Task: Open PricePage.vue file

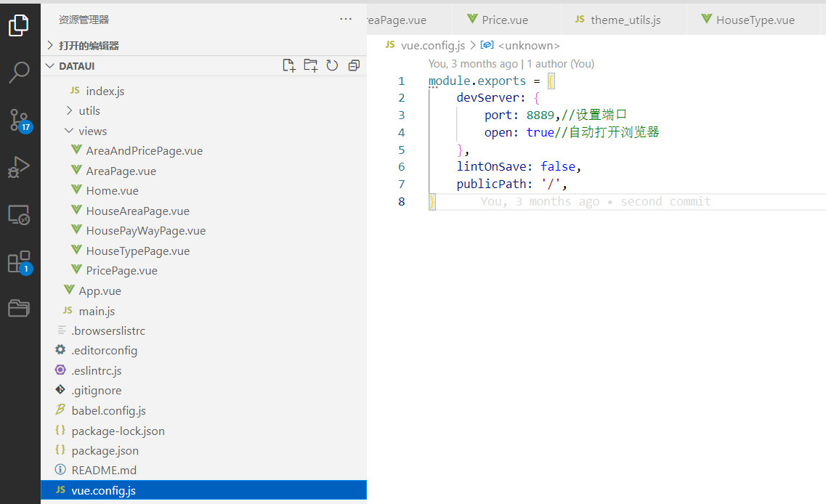Action: (x=204, y=271)
